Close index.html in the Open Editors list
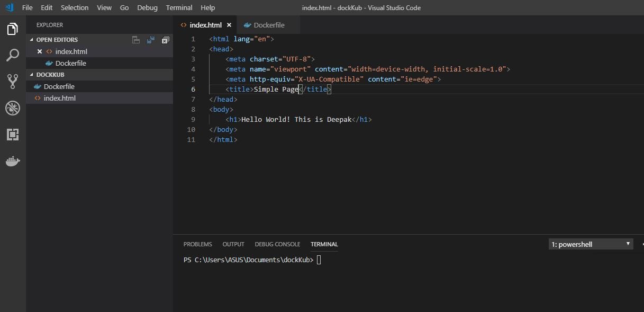Image resolution: width=644 pixels, height=312 pixels. coord(40,51)
